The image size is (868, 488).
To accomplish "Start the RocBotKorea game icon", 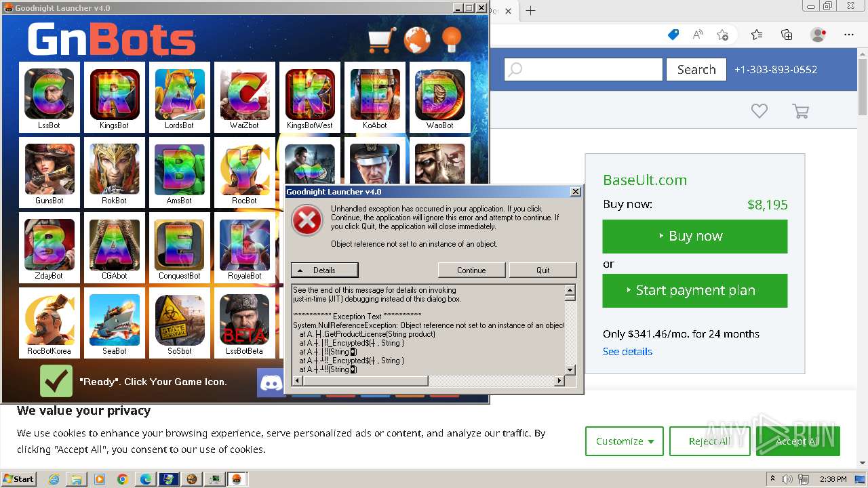I will [50, 322].
